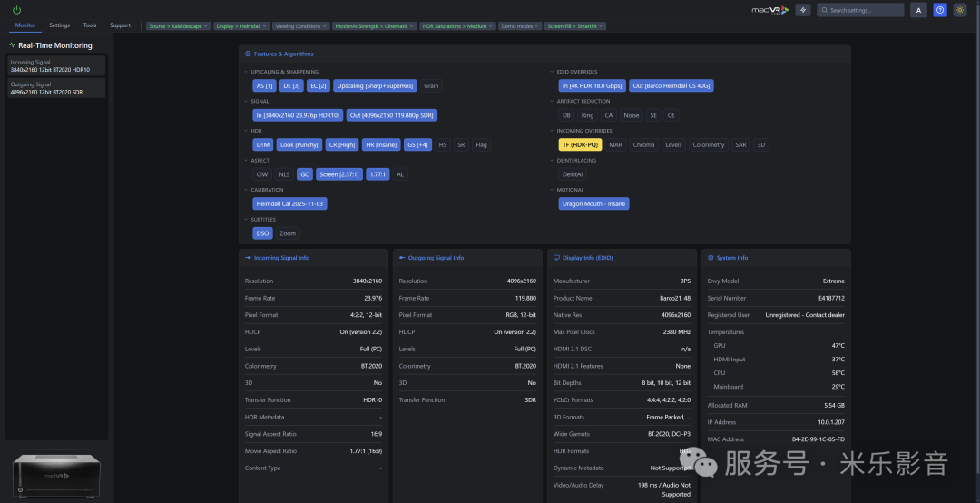Click the Features & Algorithms header icon
980x503 pixels.
[248, 54]
